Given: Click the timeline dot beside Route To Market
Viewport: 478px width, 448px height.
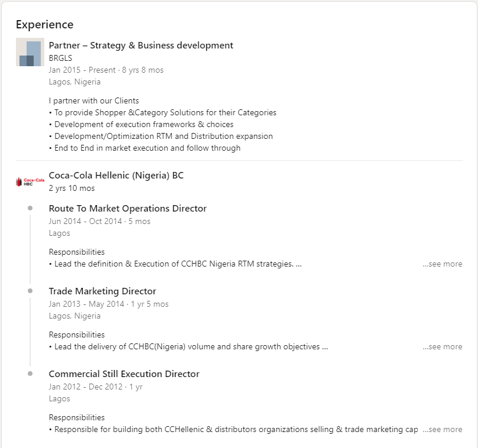Looking at the screenshot, I should [30, 208].
